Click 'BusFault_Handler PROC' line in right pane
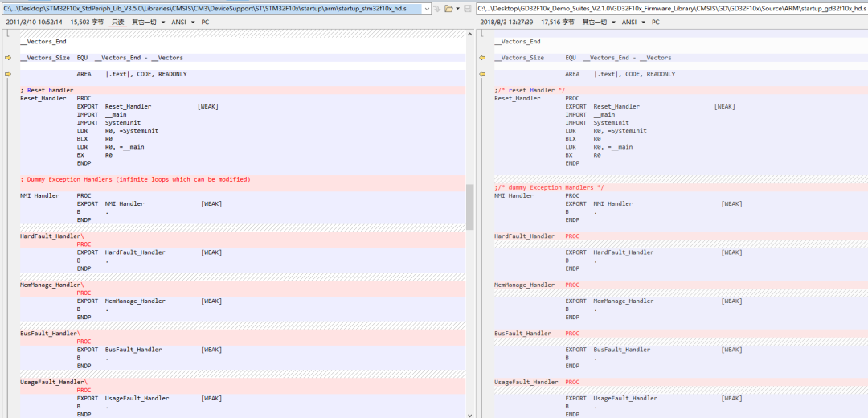The width and height of the screenshot is (868, 418). [x=536, y=334]
